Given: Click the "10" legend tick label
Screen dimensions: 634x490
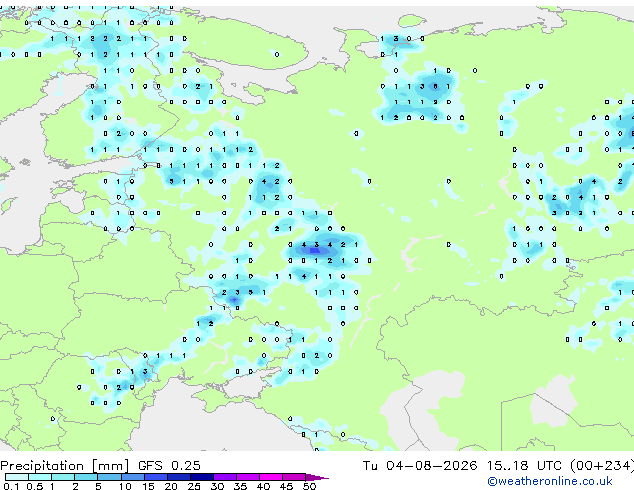Looking at the screenshot, I should coord(125,486).
